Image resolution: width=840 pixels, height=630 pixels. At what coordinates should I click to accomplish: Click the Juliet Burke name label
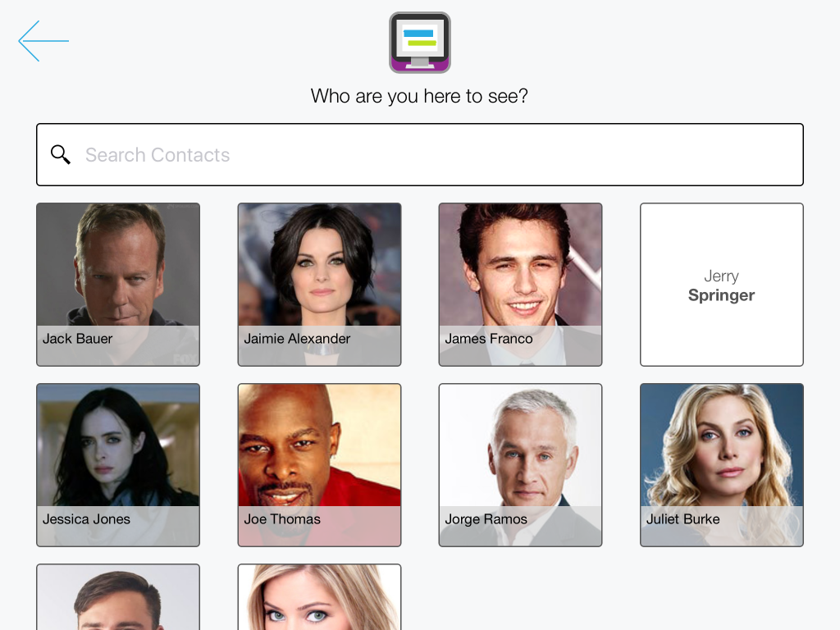(683, 519)
